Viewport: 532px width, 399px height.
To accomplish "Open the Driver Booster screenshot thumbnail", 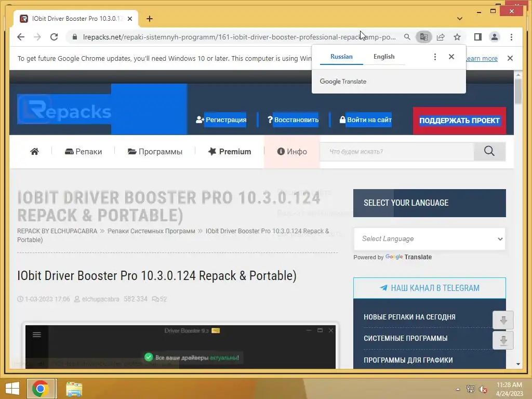I will 180,347.
